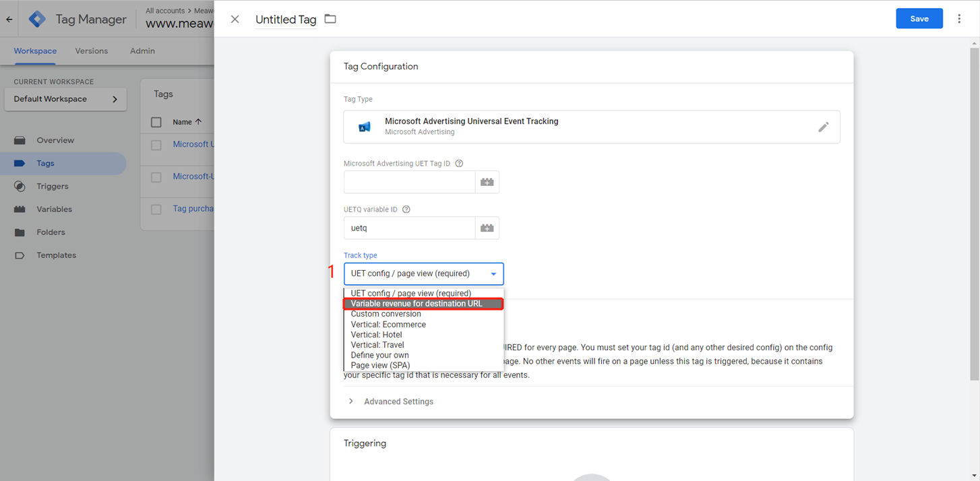The height and width of the screenshot is (481, 980).
Task: Click the back arrow beside Tag Manager
Action: [x=9, y=20]
